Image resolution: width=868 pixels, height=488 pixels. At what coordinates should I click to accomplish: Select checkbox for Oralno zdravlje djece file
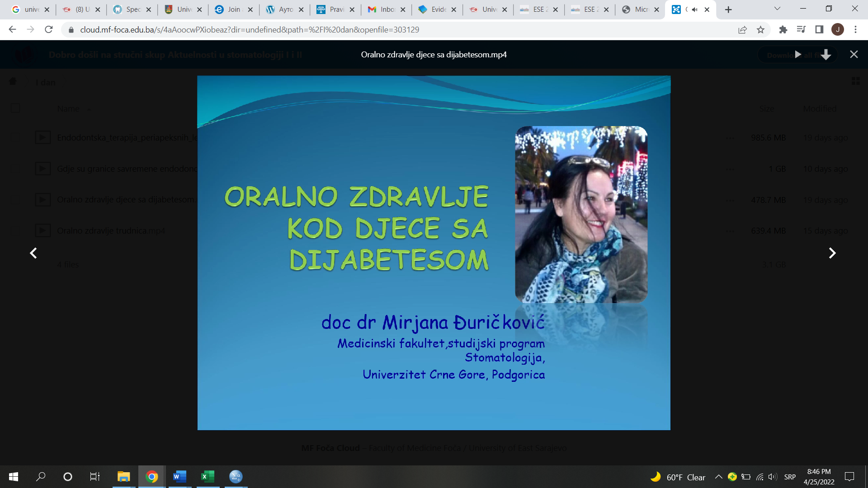(15, 200)
